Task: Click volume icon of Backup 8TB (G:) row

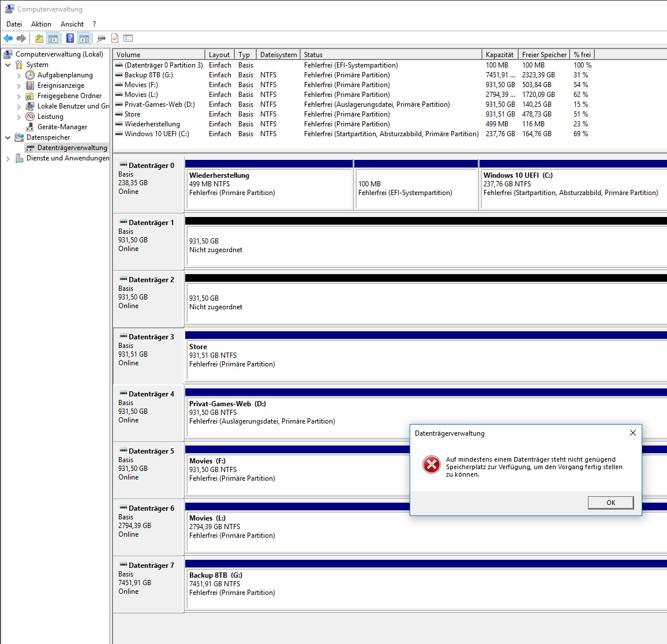Action: (x=119, y=75)
